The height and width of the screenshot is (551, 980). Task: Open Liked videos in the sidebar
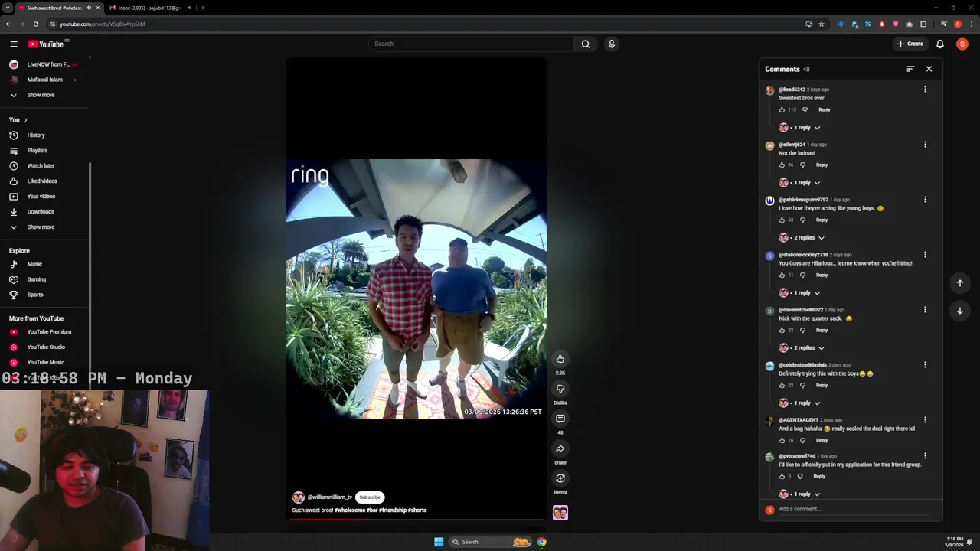coord(42,181)
